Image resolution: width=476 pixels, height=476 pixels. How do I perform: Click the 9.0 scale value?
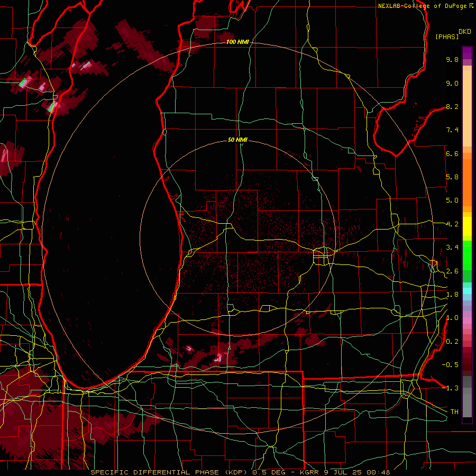(x=452, y=83)
